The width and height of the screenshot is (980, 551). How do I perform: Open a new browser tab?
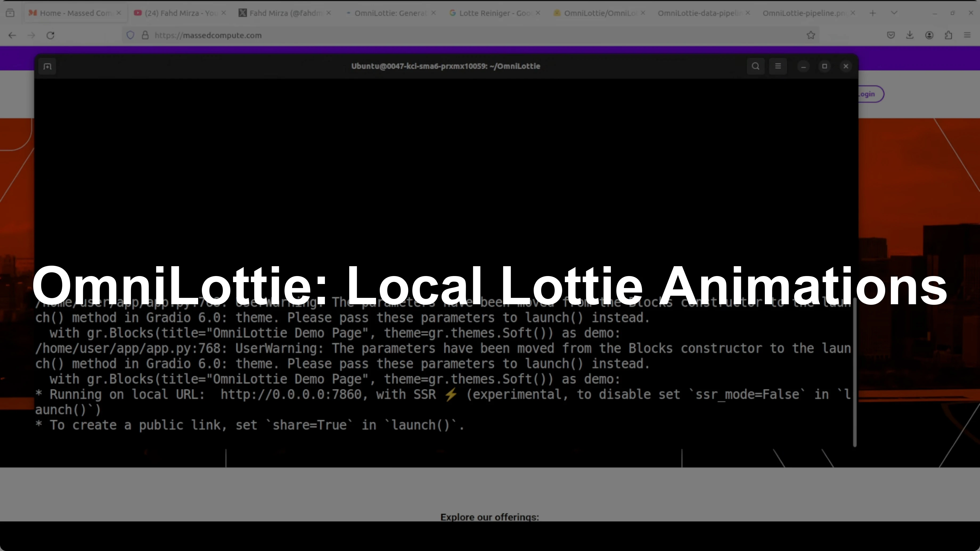click(872, 13)
